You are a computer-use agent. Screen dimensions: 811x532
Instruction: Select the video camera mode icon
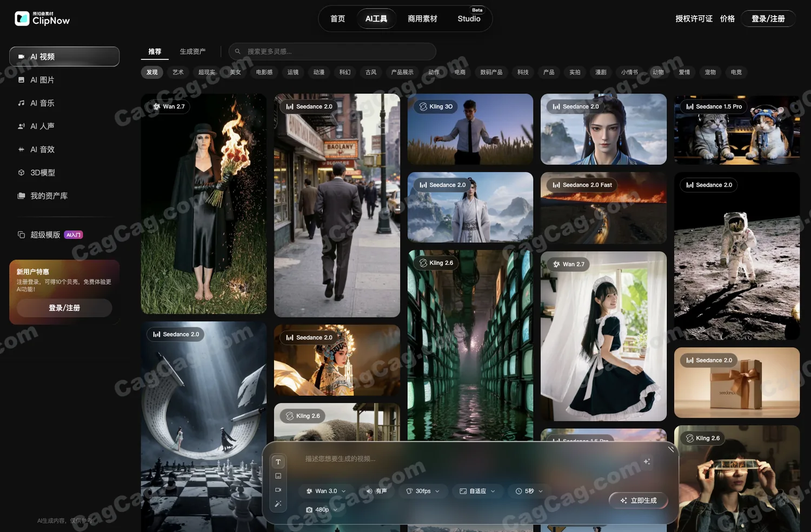tap(278, 490)
